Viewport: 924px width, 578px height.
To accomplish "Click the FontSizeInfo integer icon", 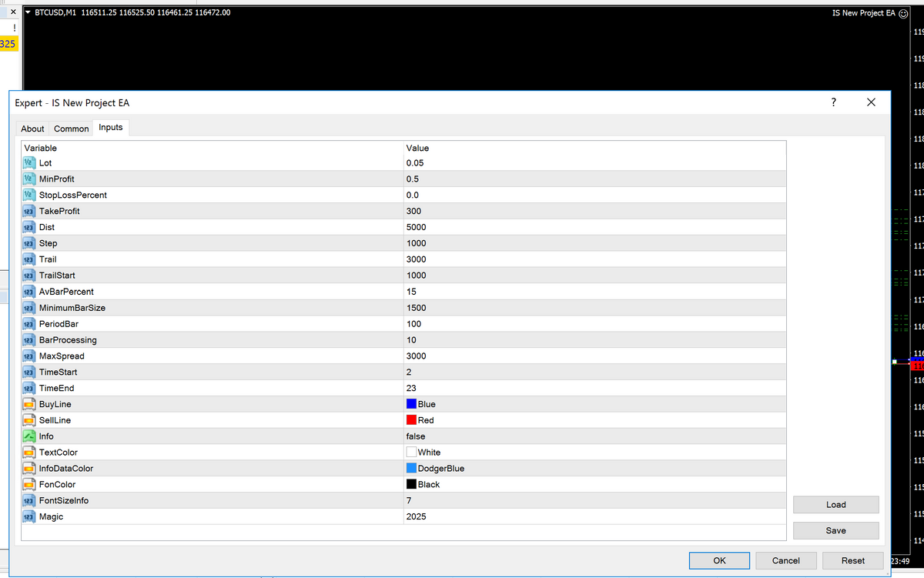I will (x=28, y=501).
